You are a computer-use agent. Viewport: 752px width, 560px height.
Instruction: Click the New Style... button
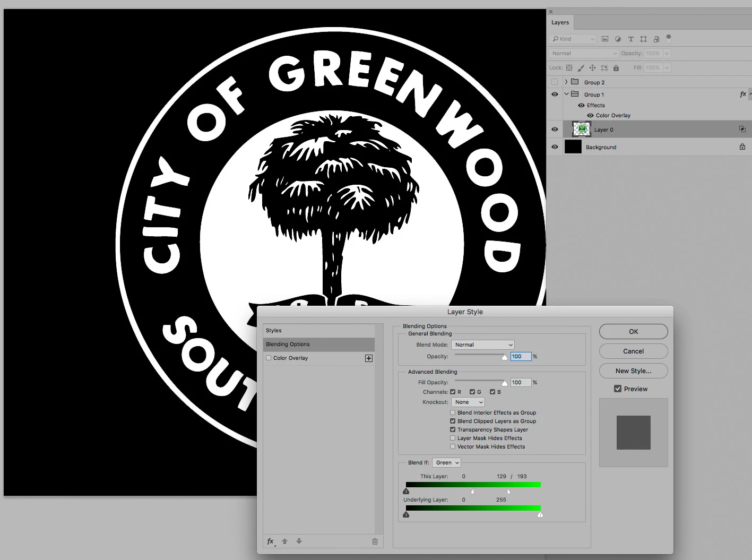tap(634, 371)
